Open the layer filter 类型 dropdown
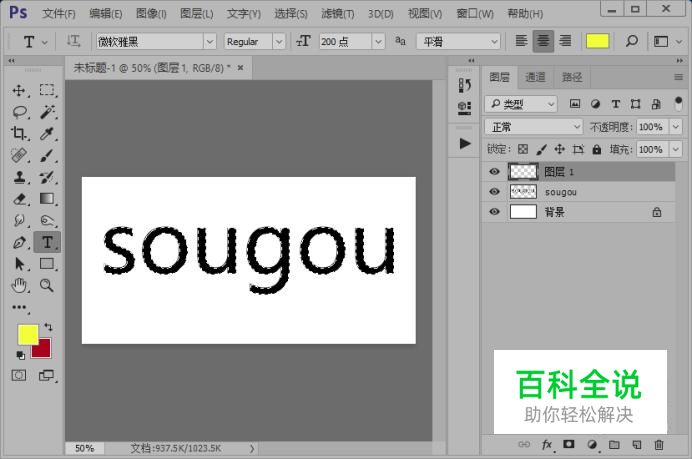Viewport: 692px width, 459px height. [521, 104]
